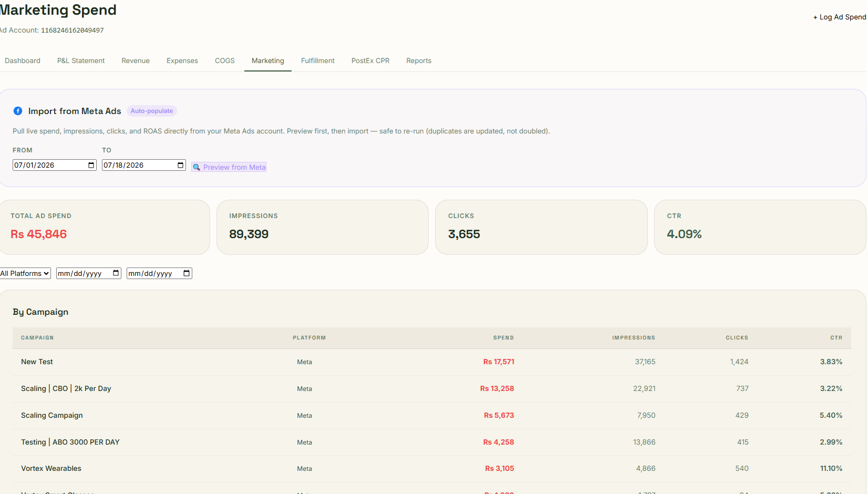This screenshot has width=868, height=494.
Task: Switch to the Dashboard tab
Action: tap(23, 61)
